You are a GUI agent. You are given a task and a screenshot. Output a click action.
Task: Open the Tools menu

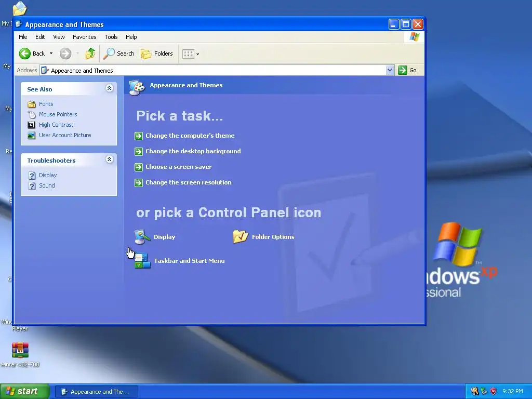tap(111, 37)
